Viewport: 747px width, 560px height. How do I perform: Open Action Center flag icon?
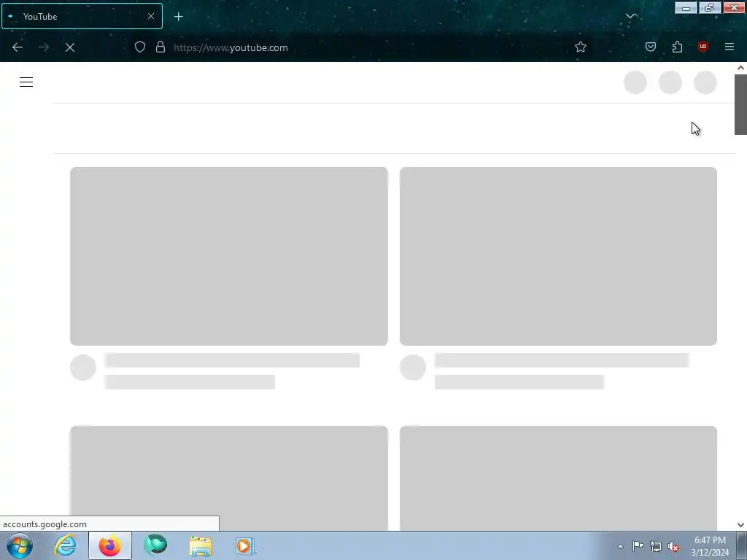(x=638, y=546)
